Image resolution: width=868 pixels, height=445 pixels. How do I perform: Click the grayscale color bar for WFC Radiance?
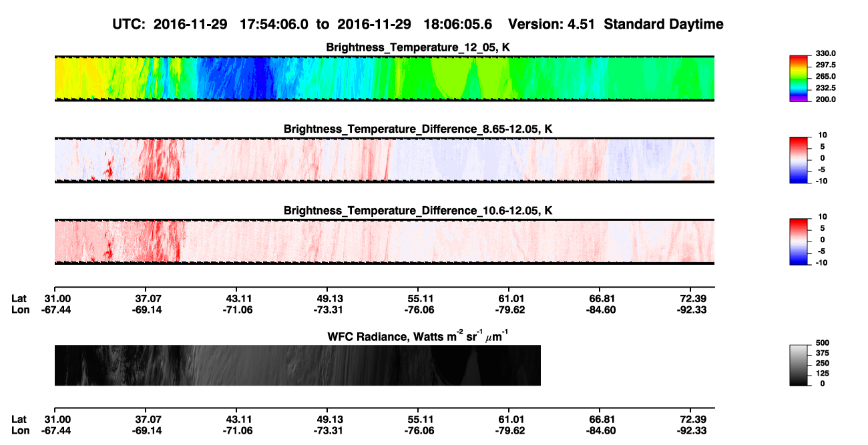[x=800, y=366]
